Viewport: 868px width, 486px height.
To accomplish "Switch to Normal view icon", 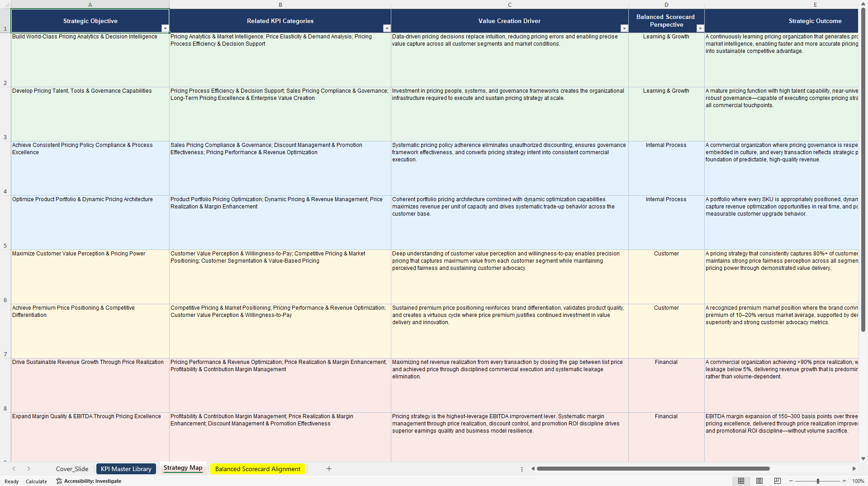I will point(741,481).
